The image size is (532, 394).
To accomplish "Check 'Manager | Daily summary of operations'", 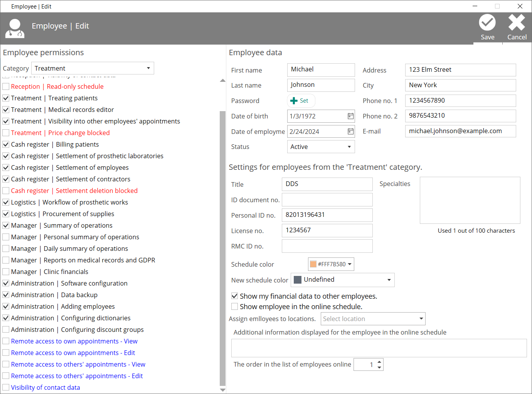I will coord(6,249).
